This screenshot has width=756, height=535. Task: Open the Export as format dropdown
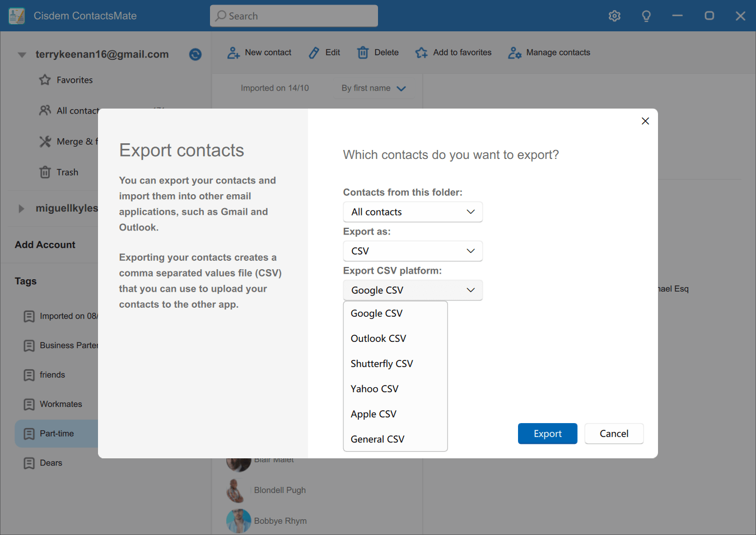[413, 251]
